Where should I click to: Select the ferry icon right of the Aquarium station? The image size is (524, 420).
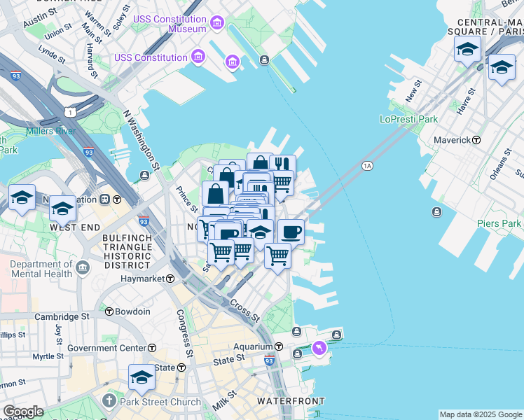point(297,354)
